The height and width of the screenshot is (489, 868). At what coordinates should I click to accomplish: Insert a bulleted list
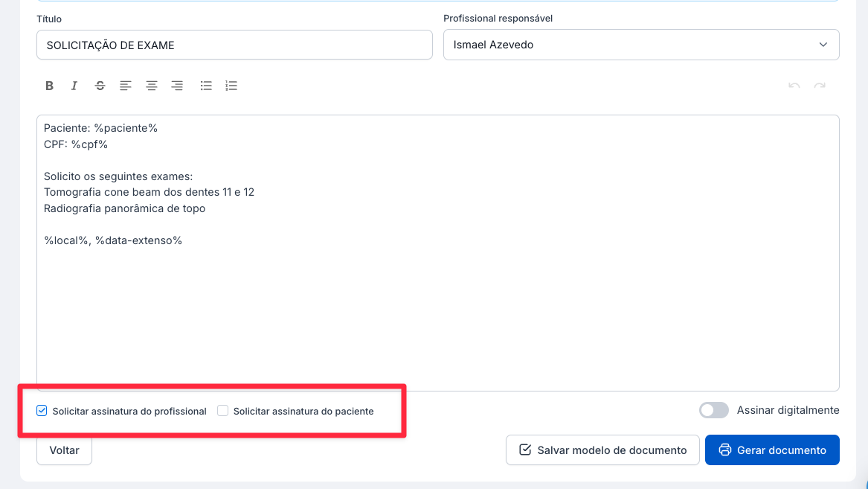point(206,86)
